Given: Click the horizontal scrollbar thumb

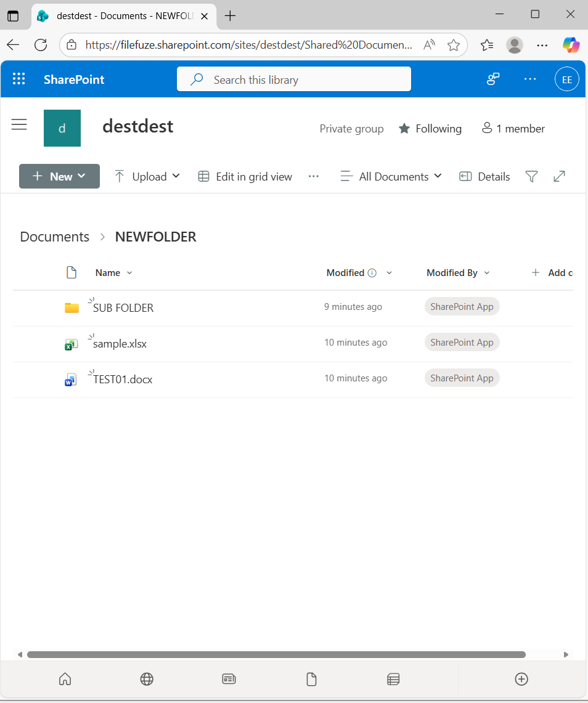Looking at the screenshot, I should click(276, 654).
